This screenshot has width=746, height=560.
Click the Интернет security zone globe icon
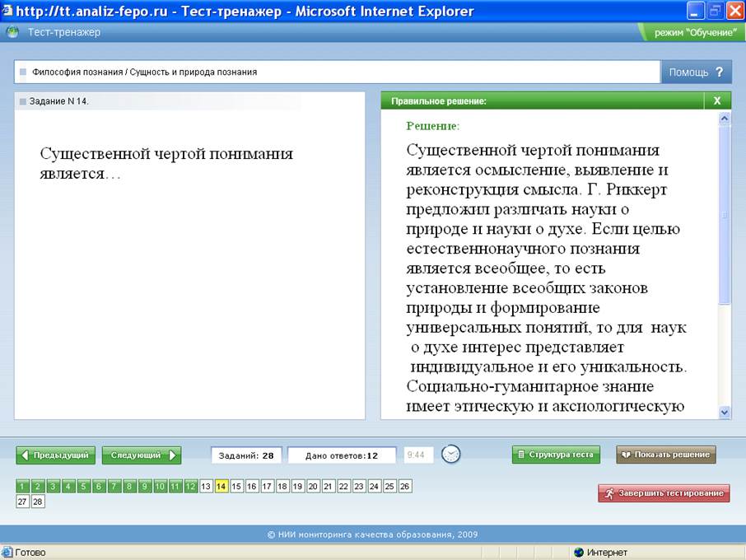coord(579,553)
